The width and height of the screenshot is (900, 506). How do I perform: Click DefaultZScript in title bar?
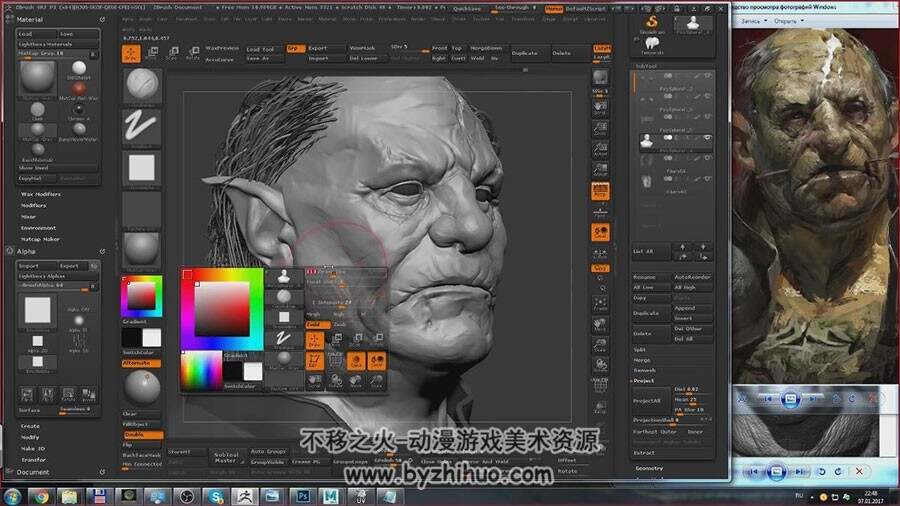tap(586, 9)
